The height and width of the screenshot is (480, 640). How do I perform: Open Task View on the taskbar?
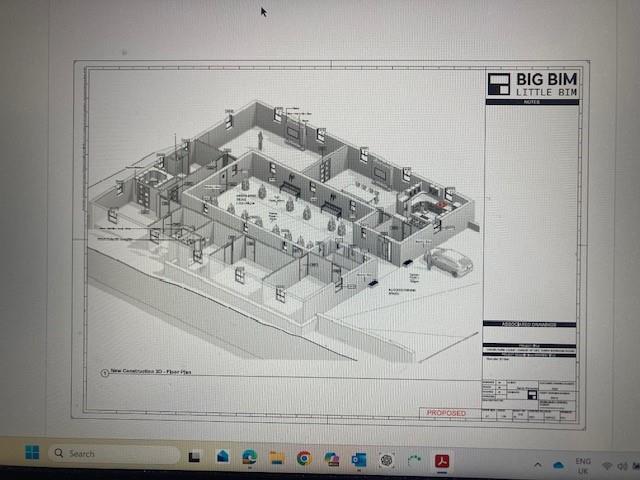[194, 456]
